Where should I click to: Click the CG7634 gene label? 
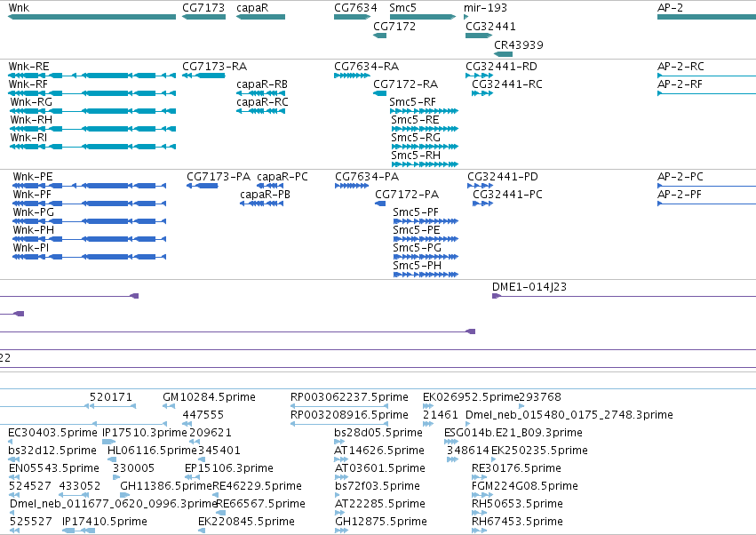355,8
